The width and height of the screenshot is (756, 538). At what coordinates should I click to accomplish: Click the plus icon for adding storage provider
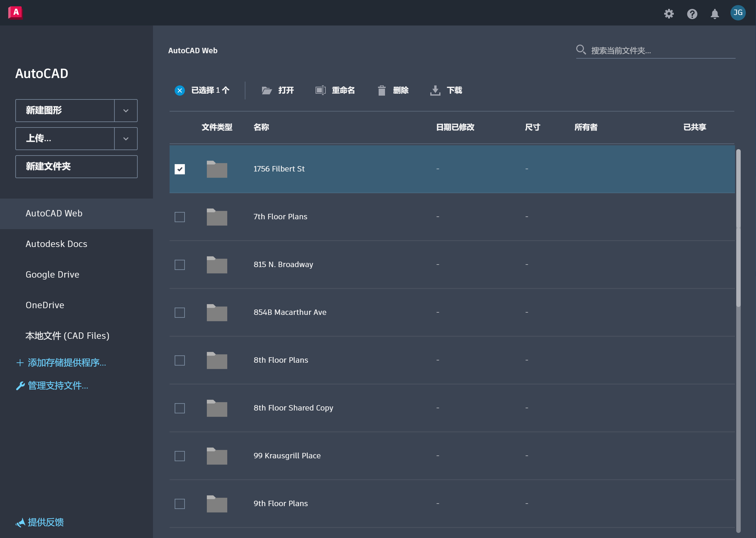click(20, 363)
